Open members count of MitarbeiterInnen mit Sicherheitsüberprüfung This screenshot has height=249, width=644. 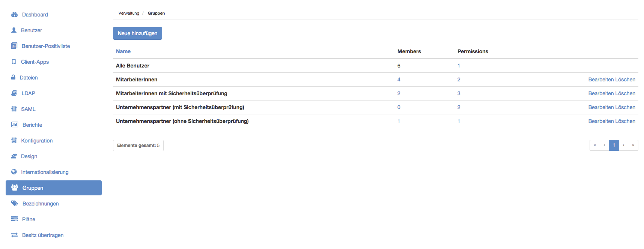coord(399,93)
